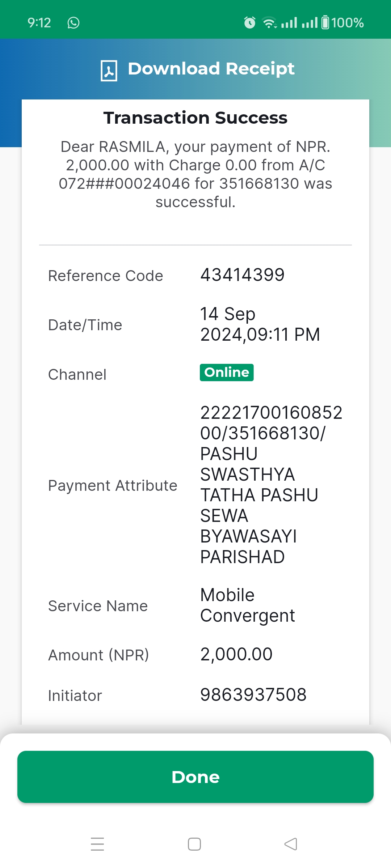Tap the date 14 Sep 2024 value
Screen dimensions: 391x868
[260, 324]
